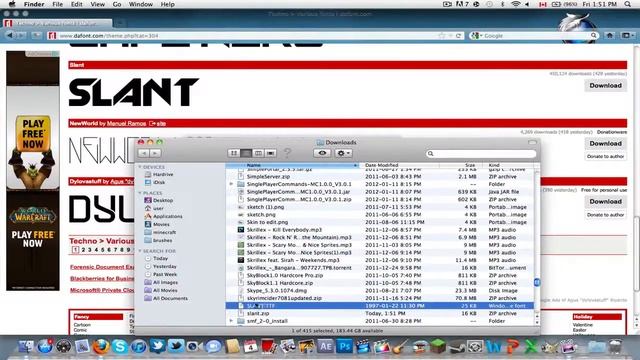Sort files by the Size column
The height and width of the screenshot is (360, 640).
click(x=460, y=165)
